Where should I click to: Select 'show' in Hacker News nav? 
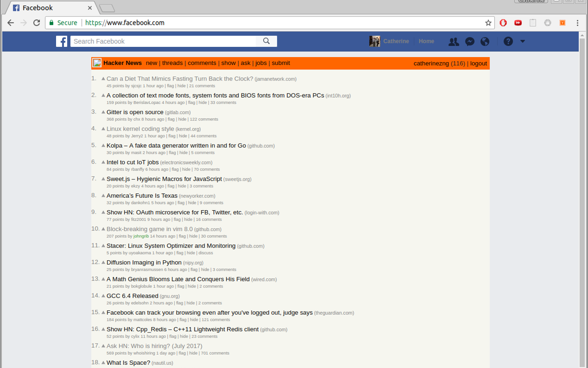pos(228,63)
